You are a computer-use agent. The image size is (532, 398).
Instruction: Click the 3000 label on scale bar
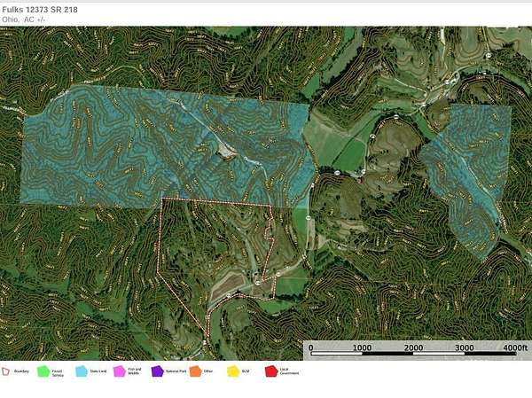tap(465, 348)
